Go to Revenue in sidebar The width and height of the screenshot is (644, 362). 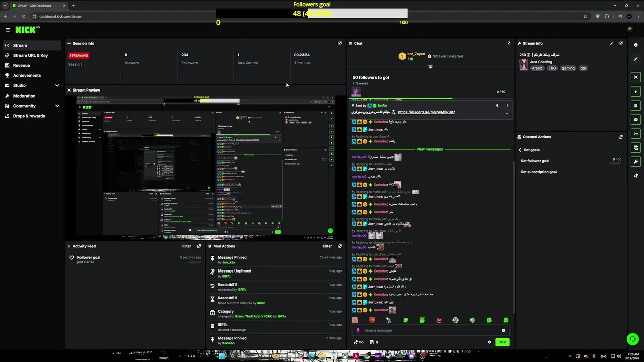click(x=33, y=65)
